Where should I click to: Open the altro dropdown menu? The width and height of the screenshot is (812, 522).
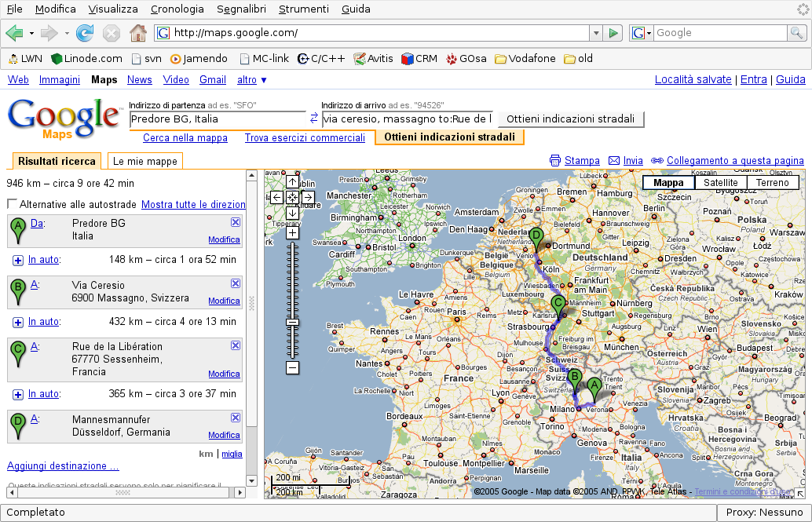click(252, 80)
